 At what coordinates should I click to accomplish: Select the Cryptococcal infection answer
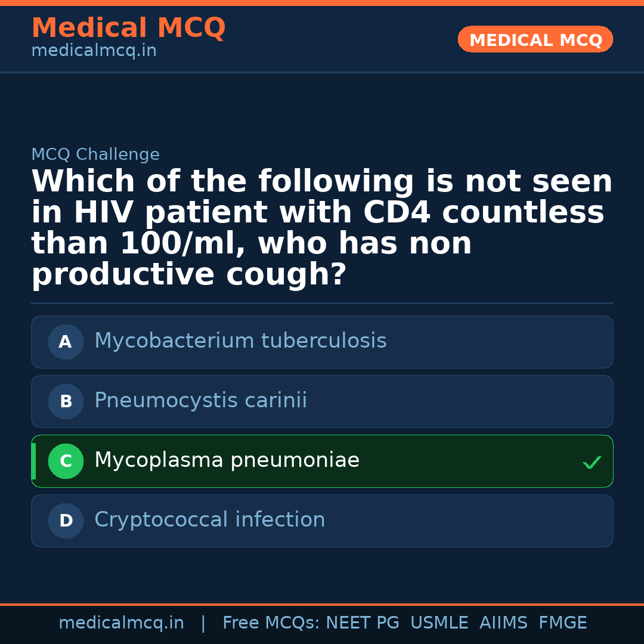click(x=209, y=520)
